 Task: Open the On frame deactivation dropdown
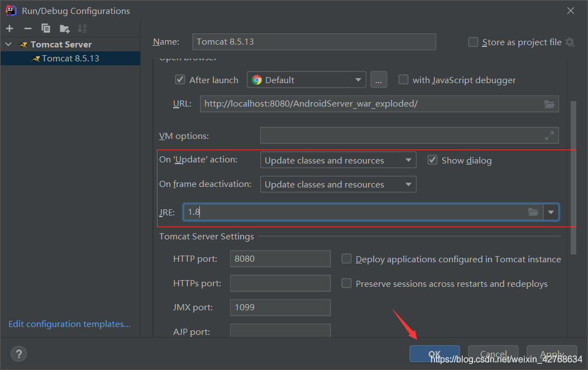pos(338,184)
